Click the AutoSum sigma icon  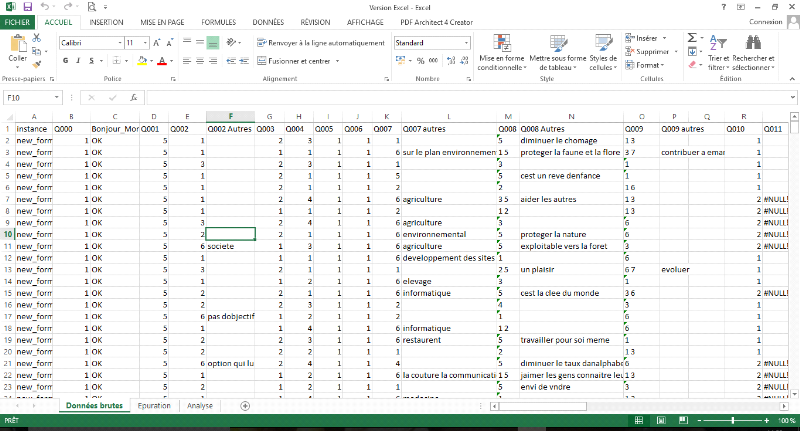tap(693, 37)
